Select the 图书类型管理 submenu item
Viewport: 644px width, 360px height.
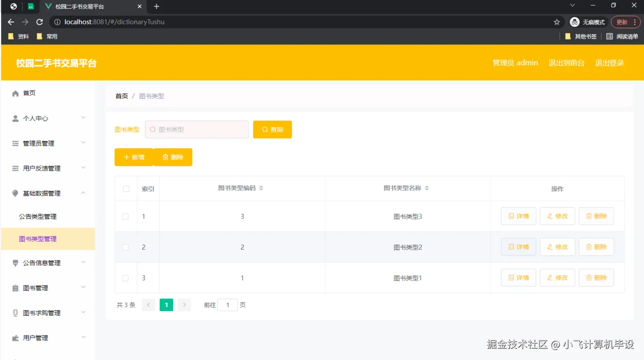pos(48,239)
